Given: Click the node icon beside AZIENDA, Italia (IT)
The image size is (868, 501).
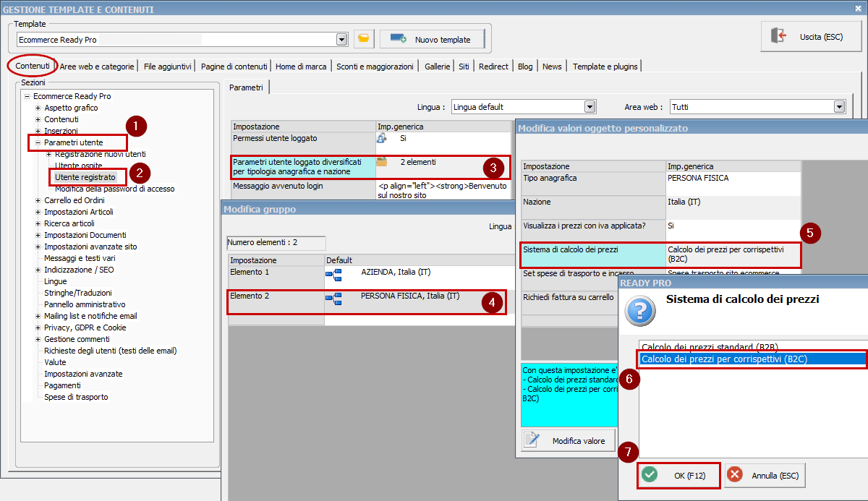Looking at the screenshot, I should coord(333,273).
